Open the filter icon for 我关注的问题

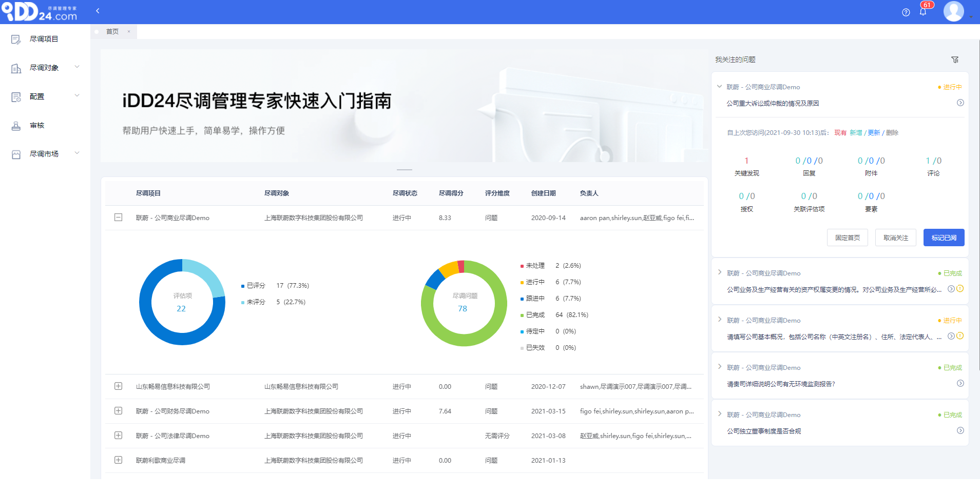955,60
